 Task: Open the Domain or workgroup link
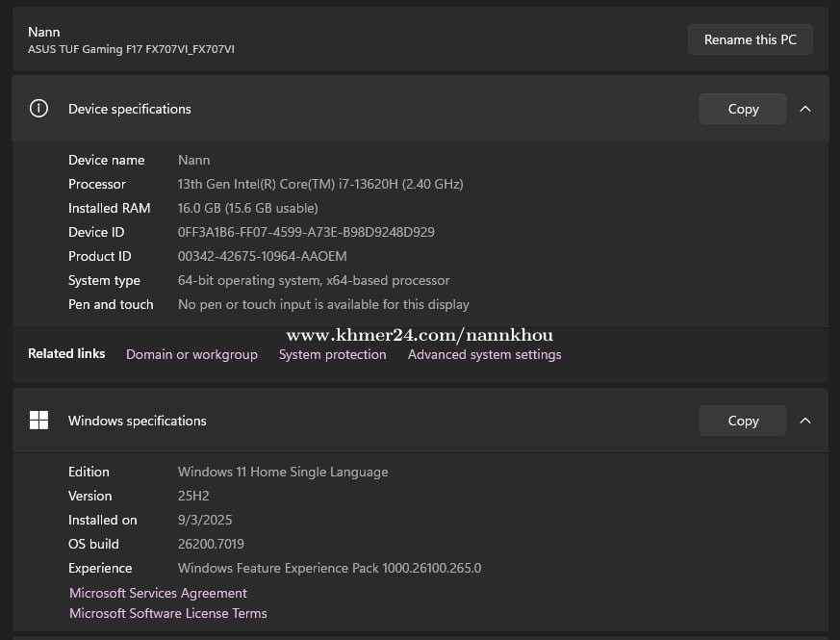point(191,354)
